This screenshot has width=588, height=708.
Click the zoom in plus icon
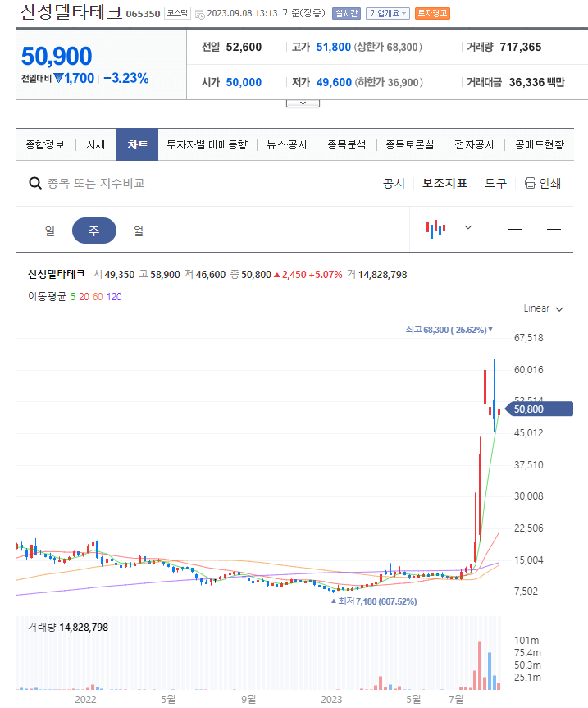(554, 229)
